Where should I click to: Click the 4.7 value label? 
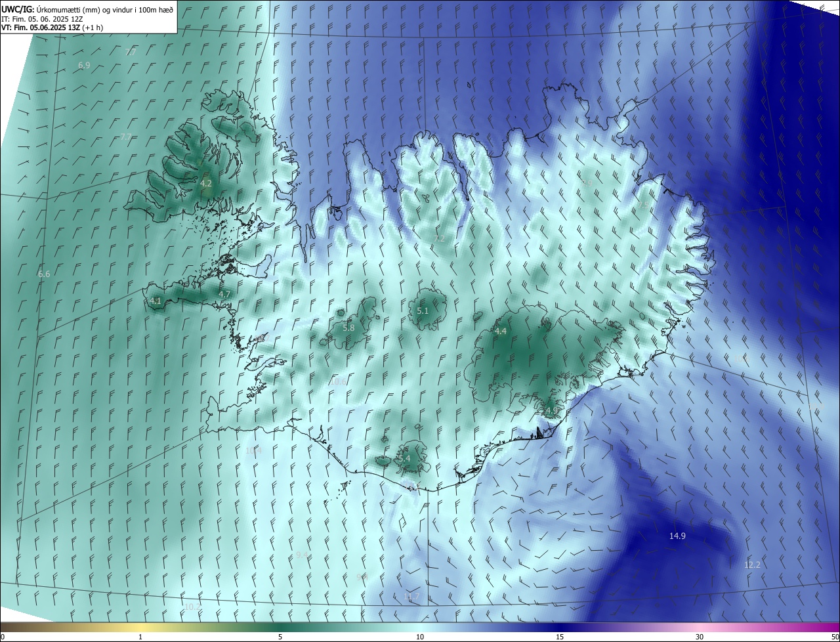pyautogui.click(x=224, y=294)
